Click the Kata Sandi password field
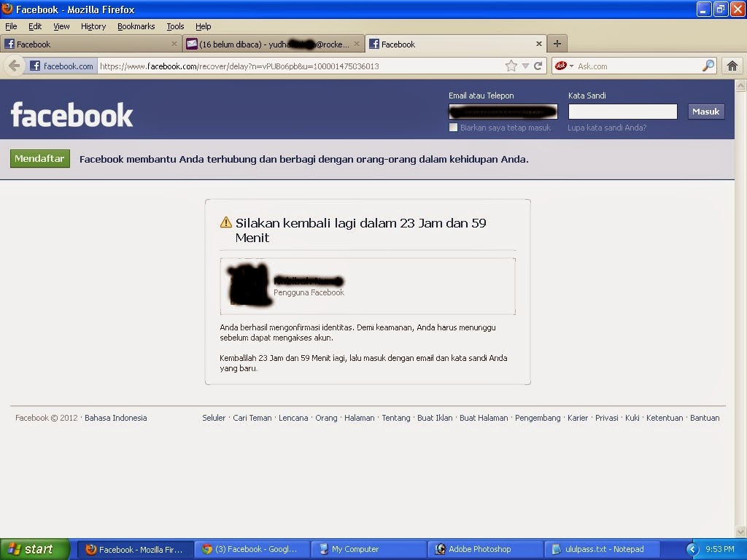Image resolution: width=747 pixels, height=560 pixels. click(x=623, y=112)
